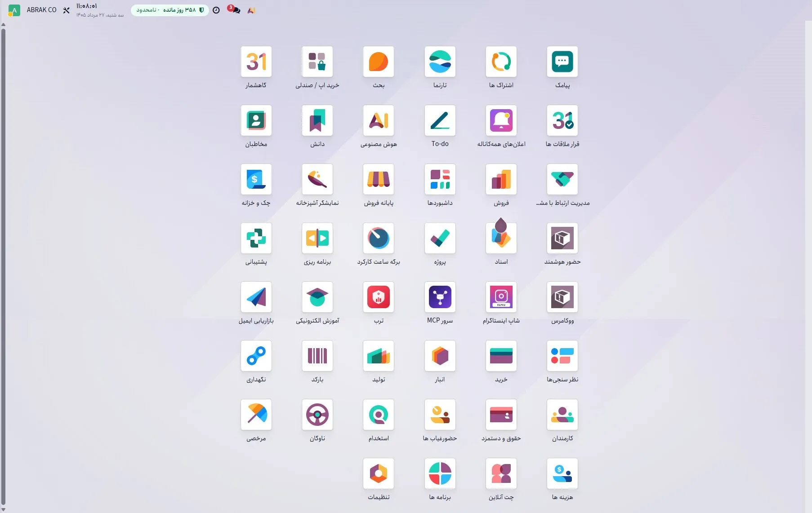Click the AI assistant icon in top bar
The width and height of the screenshot is (812, 513).
pyautogui.click(x=251, y=10)
